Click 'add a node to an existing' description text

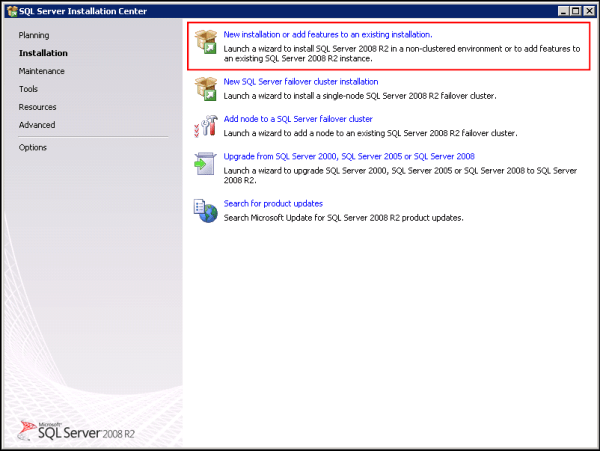(370, 133)
